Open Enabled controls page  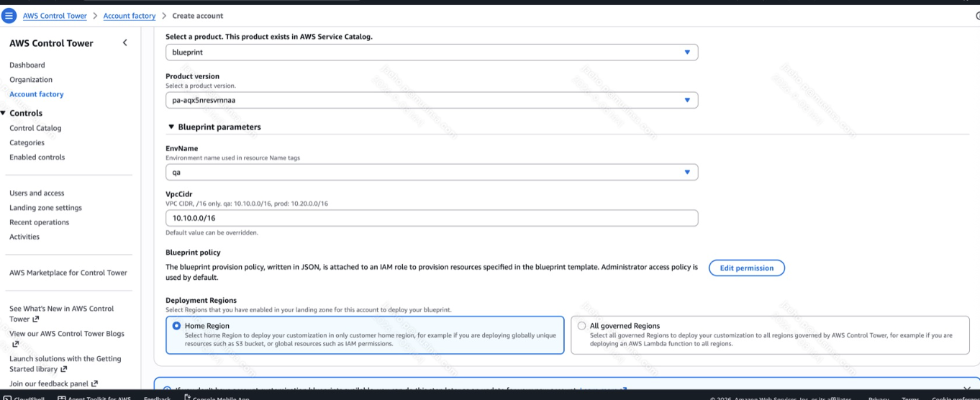(37, 157)
